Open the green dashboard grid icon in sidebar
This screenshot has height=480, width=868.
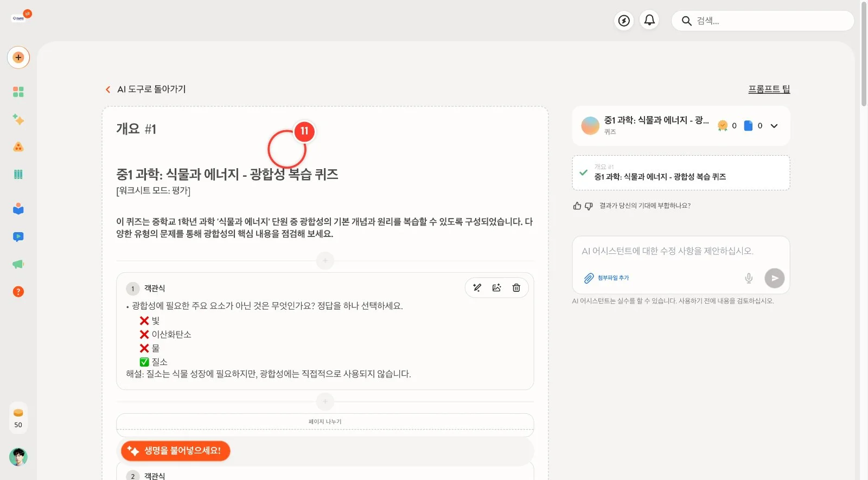[x=18, y=92]
